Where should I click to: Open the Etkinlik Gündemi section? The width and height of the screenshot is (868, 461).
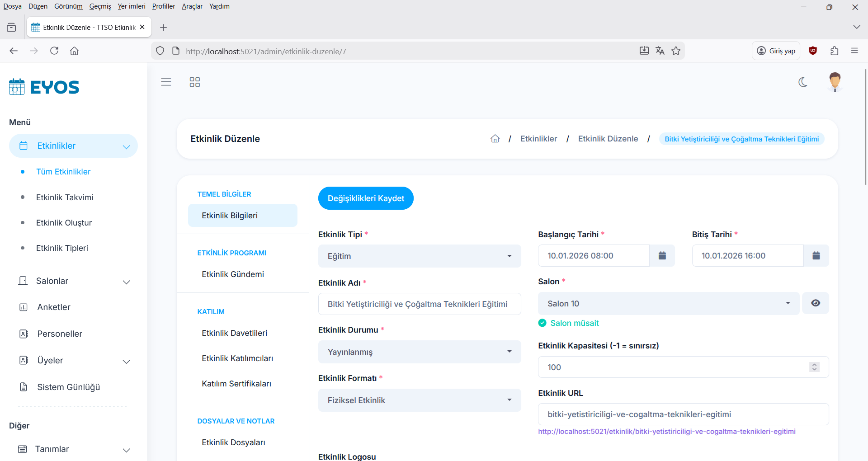point(232,274)
